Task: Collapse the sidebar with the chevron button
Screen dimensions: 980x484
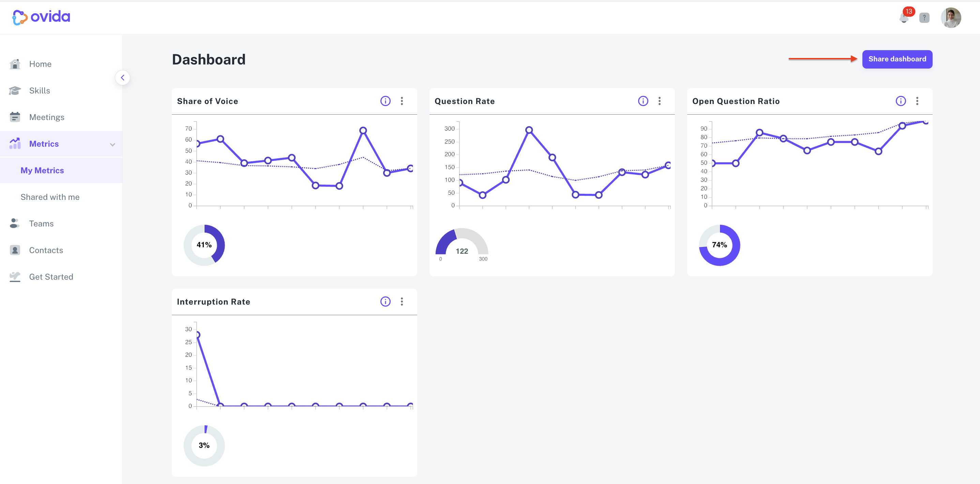Action: (x=122, y=78)
